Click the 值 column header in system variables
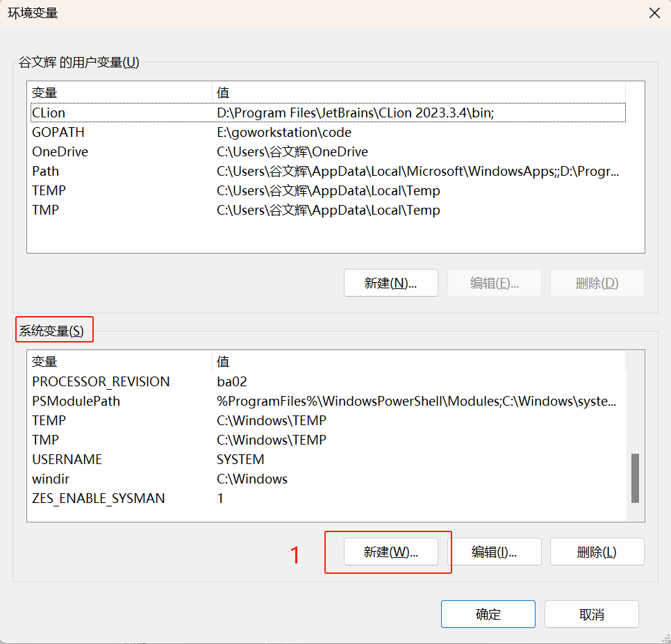This screenshot has width=671, height=644. 419,361
